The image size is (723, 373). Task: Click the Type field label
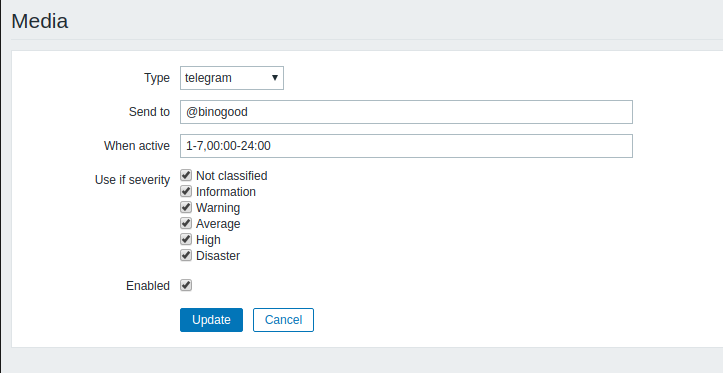click(x=157, y=78)
